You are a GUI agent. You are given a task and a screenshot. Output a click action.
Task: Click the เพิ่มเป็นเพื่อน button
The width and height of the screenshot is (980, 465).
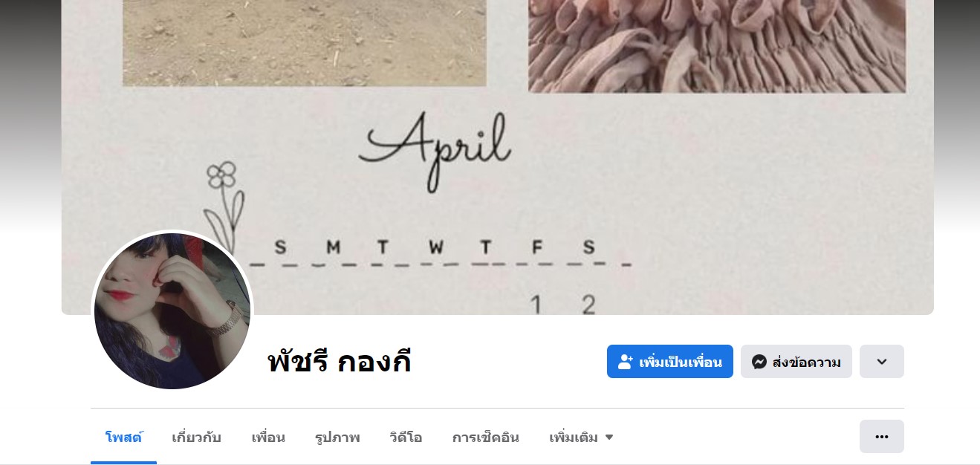coord(670,362)
